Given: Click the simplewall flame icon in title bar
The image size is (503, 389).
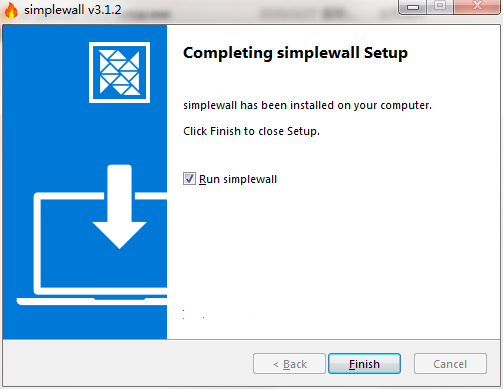Looking at the screenshot, I should coord(11,10).
